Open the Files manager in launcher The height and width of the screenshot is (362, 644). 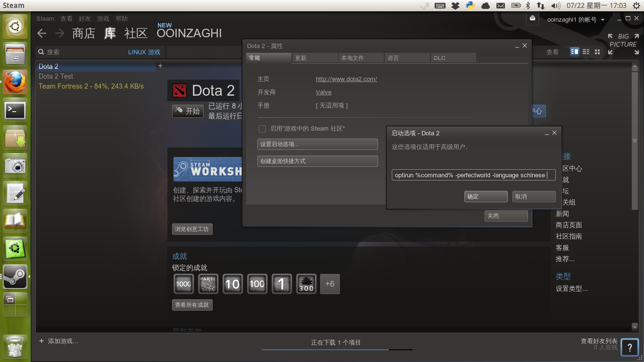[15, 55]
